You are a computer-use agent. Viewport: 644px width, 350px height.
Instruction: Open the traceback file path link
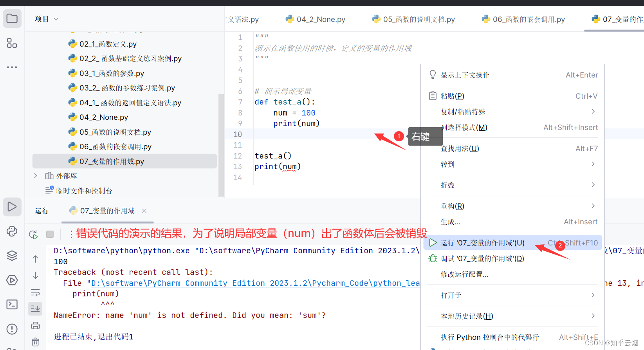255,283
